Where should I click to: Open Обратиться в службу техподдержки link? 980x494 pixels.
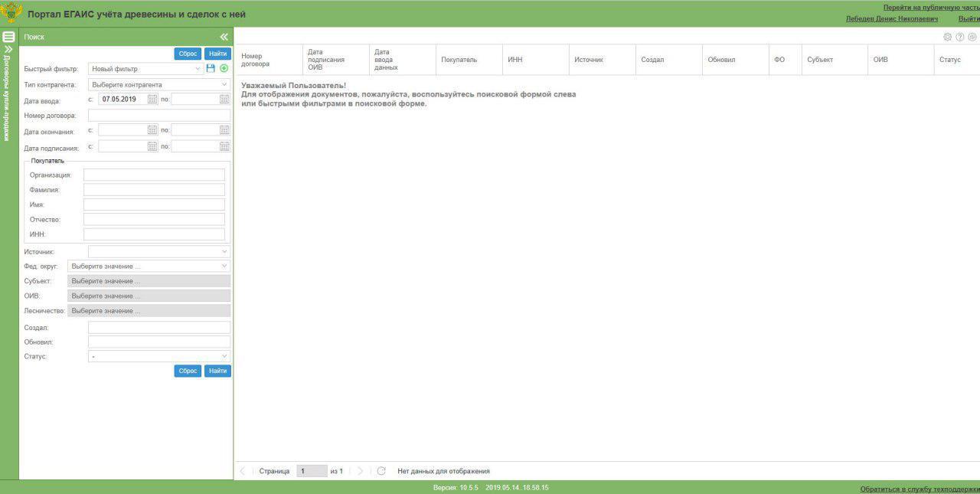[920, 489]
